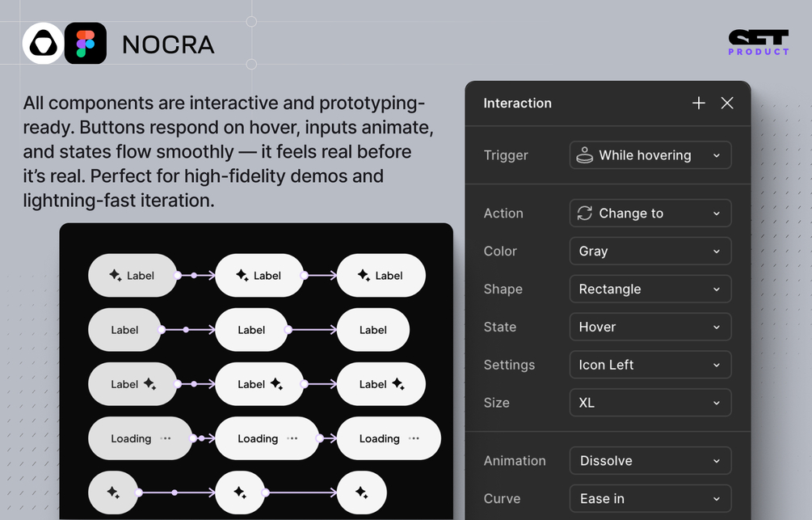This screenshot has height=520, width=812.
Task: Click the While hovering trigger icon
Action: (584, 155)
